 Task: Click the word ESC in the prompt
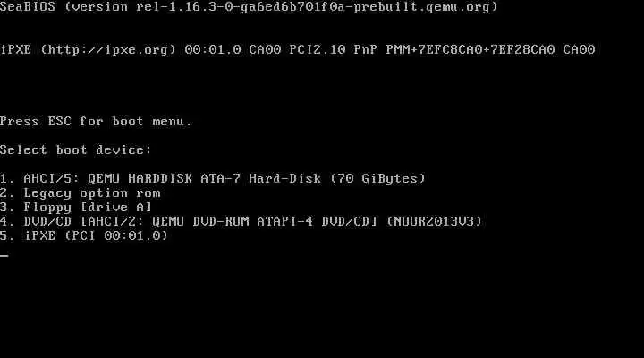(x=60, y=121)
